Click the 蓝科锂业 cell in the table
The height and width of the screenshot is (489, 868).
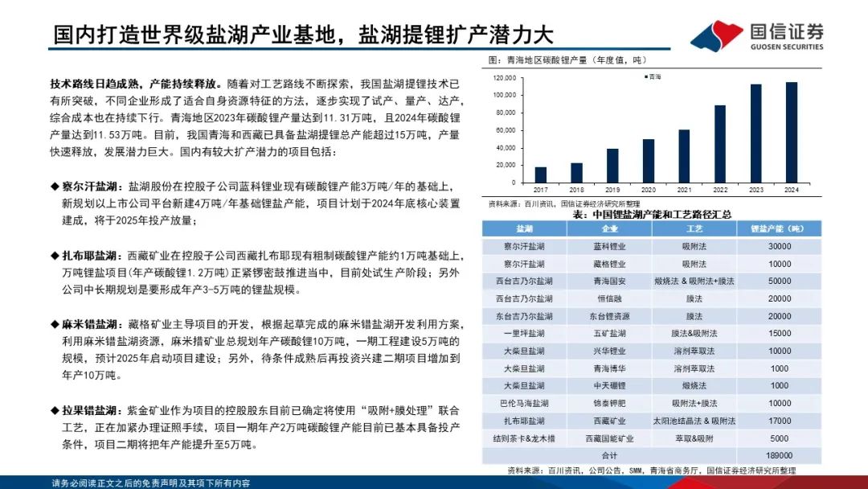(609, 246)
